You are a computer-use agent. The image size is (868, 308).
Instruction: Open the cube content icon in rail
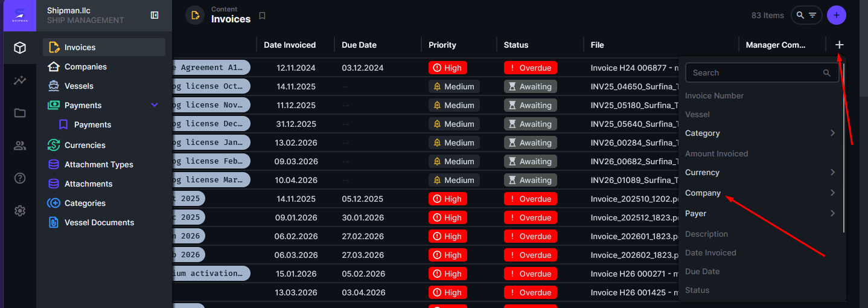tap(20, 48)
